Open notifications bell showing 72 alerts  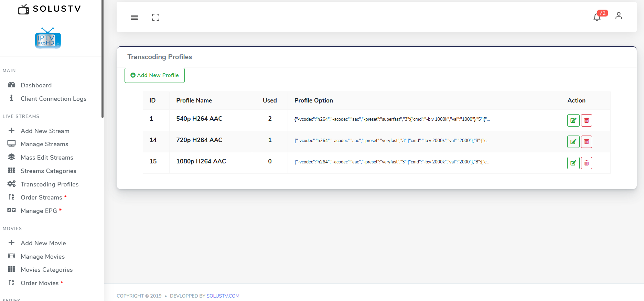(x=597, y=17)
